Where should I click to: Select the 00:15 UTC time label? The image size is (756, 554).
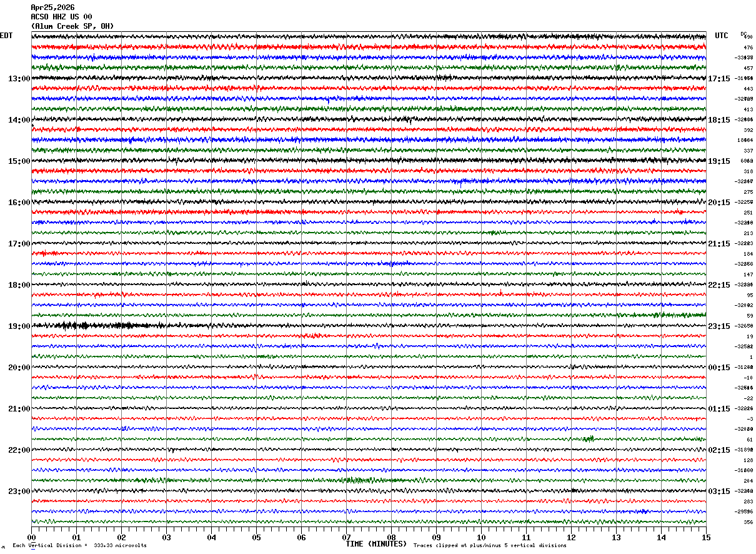[719, 368]
